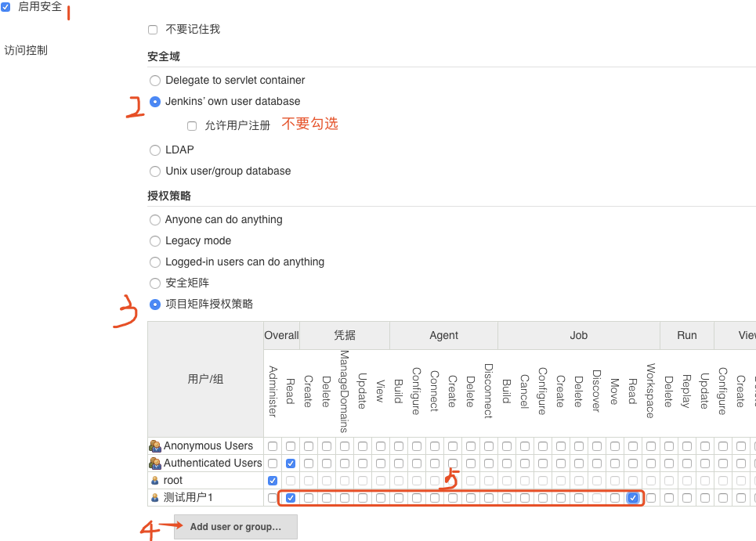Click the Add user or group button

(236, 527)
